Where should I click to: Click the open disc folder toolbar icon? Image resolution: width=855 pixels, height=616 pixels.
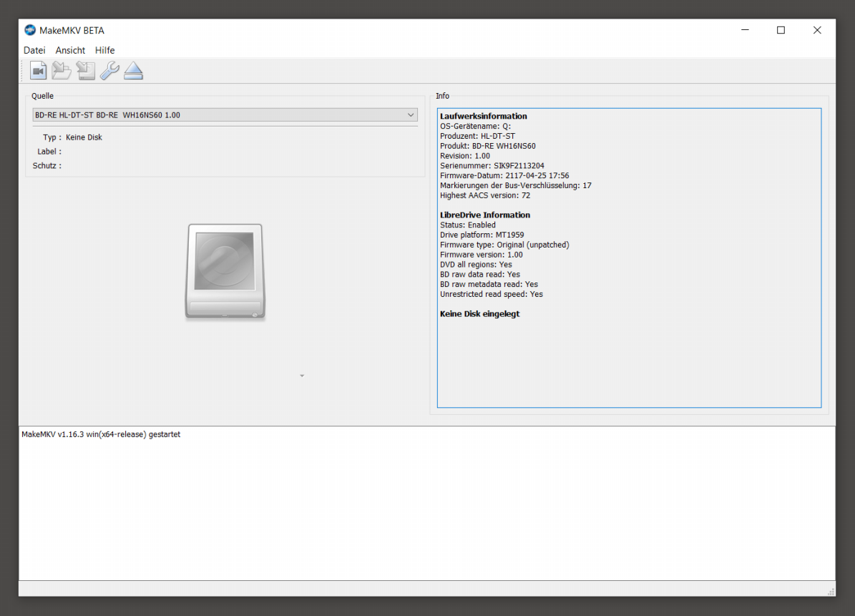(62, 71)
